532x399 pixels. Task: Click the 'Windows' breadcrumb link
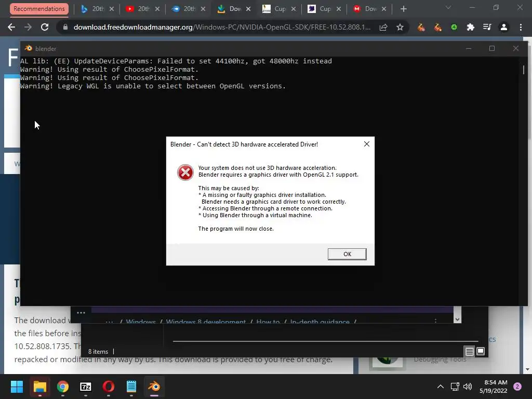(141, 321)
